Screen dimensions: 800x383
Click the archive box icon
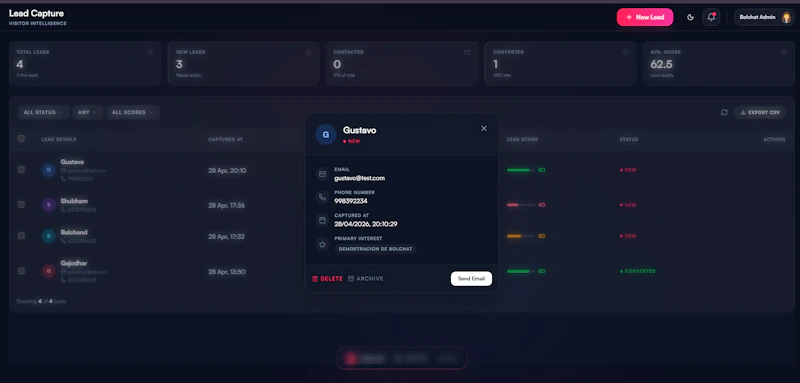pos(351,279)
